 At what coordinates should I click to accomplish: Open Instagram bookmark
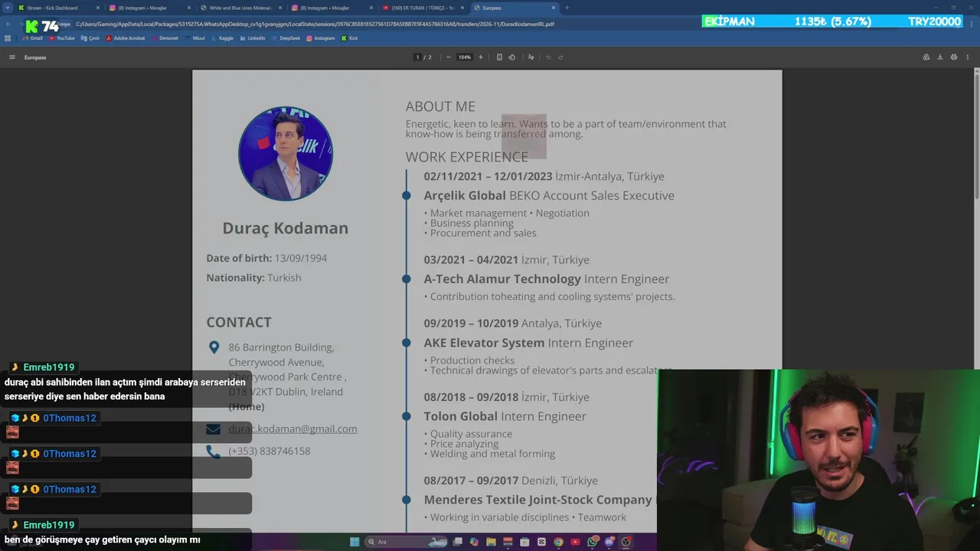[321, 38]
